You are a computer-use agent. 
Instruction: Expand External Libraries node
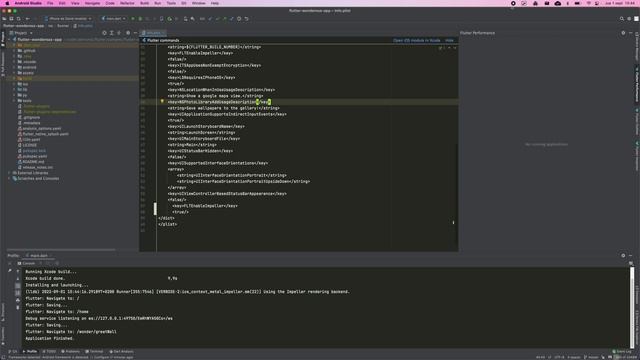9,173
